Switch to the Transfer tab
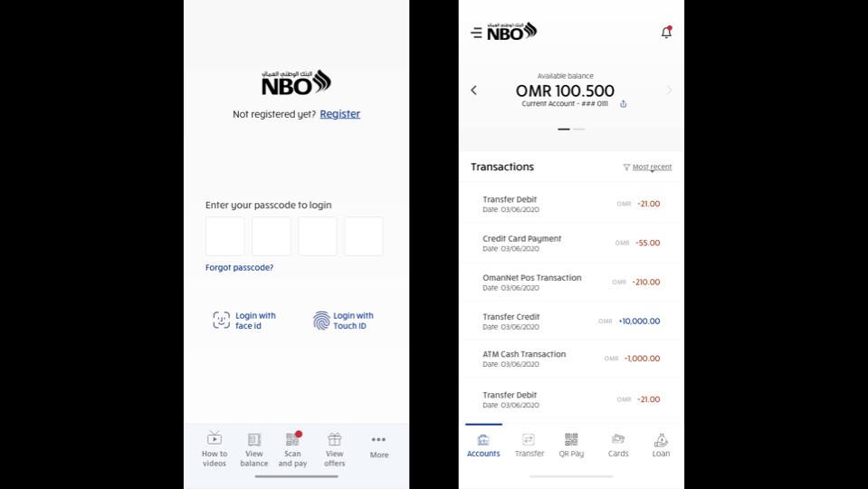Viewport: 868px width, 489px height. [x=529, y=446]
